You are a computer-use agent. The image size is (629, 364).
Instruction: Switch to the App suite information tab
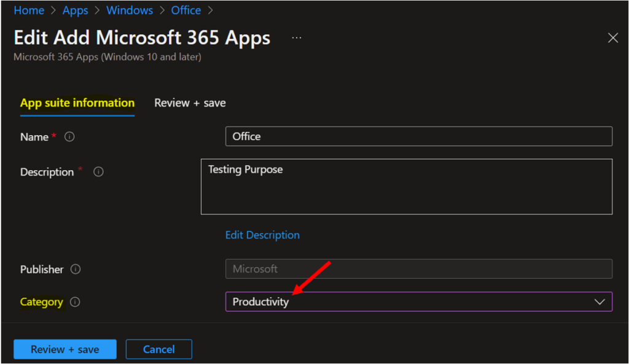pyautogui.click(x=77, y=103)
